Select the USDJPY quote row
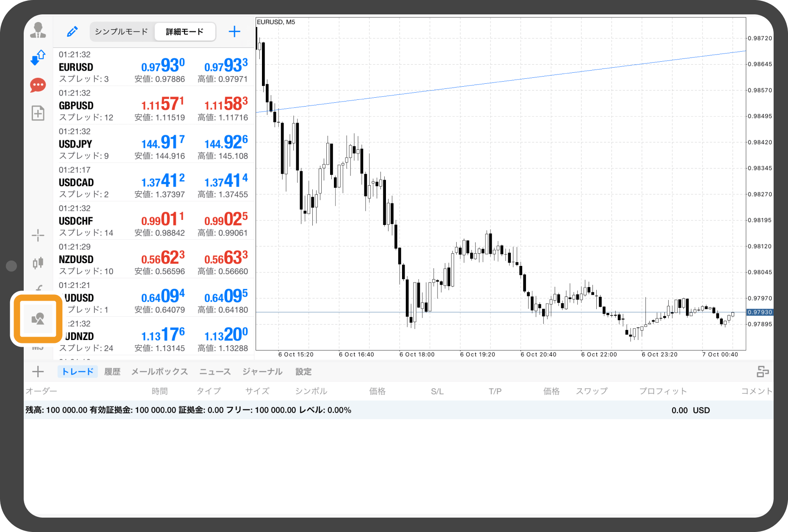Viewport: 788px width, 532px height. point(153,144)
